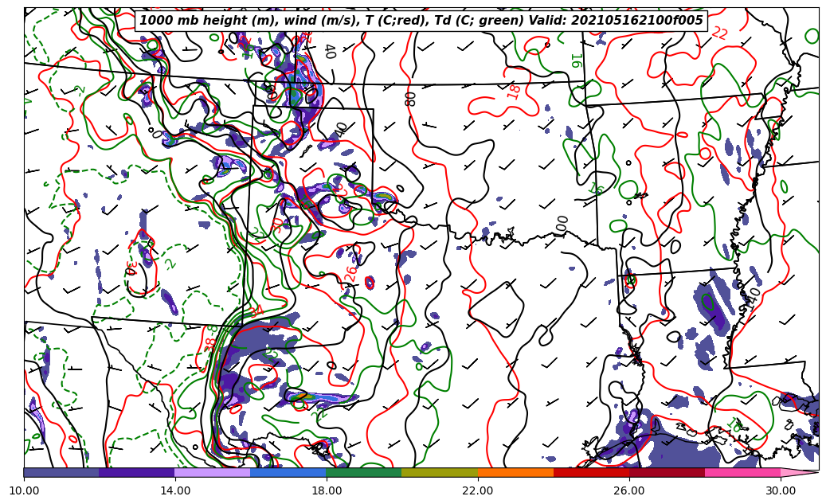
Task: Click the plot title text
Action: click(421, 21)
